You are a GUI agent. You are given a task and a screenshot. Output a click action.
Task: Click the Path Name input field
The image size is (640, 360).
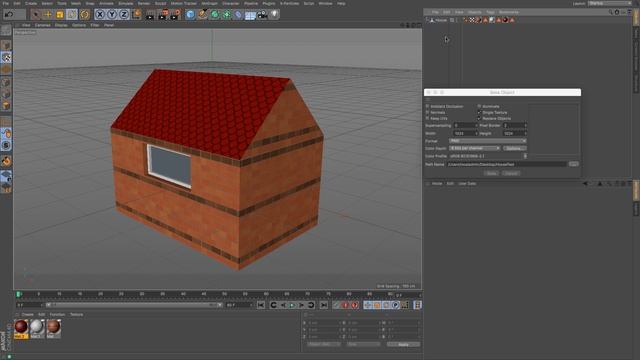click(507, 164)
